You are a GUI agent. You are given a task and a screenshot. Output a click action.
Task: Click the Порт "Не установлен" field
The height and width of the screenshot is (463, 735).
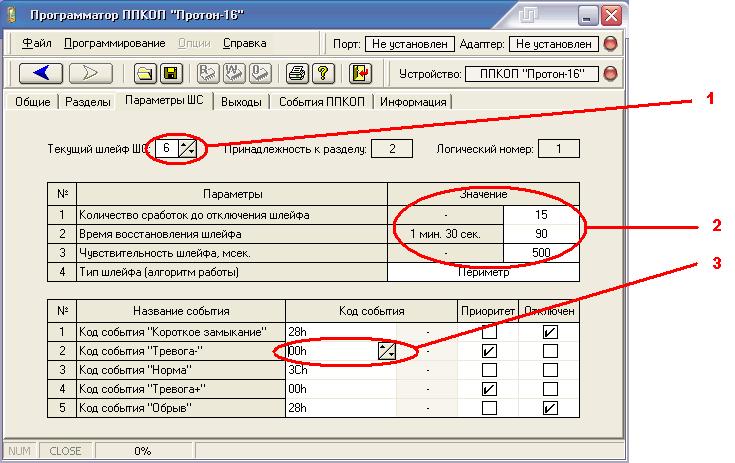click(410, 44)
